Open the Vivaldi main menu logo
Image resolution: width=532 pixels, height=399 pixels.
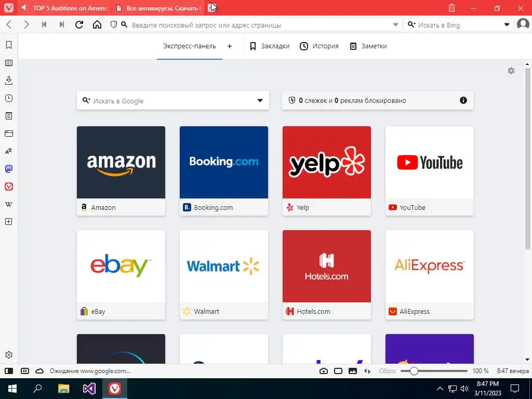click(8, 8)
